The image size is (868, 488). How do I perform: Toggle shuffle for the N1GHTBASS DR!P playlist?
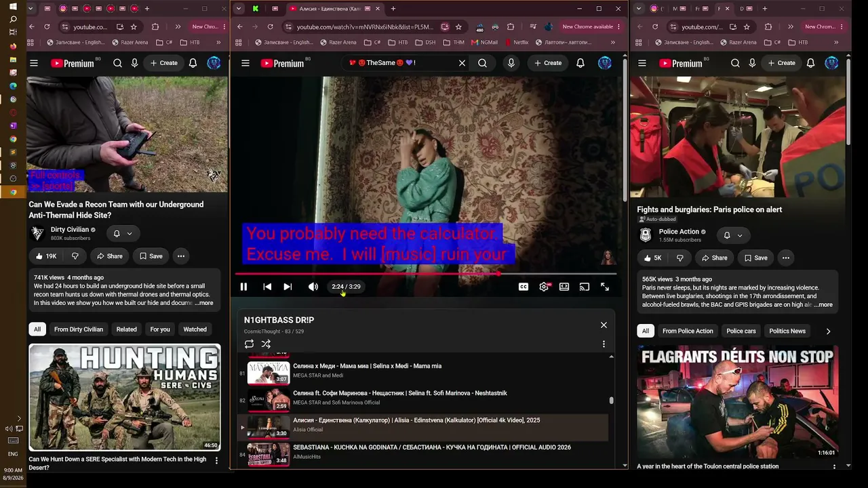(x=266, y=344)
